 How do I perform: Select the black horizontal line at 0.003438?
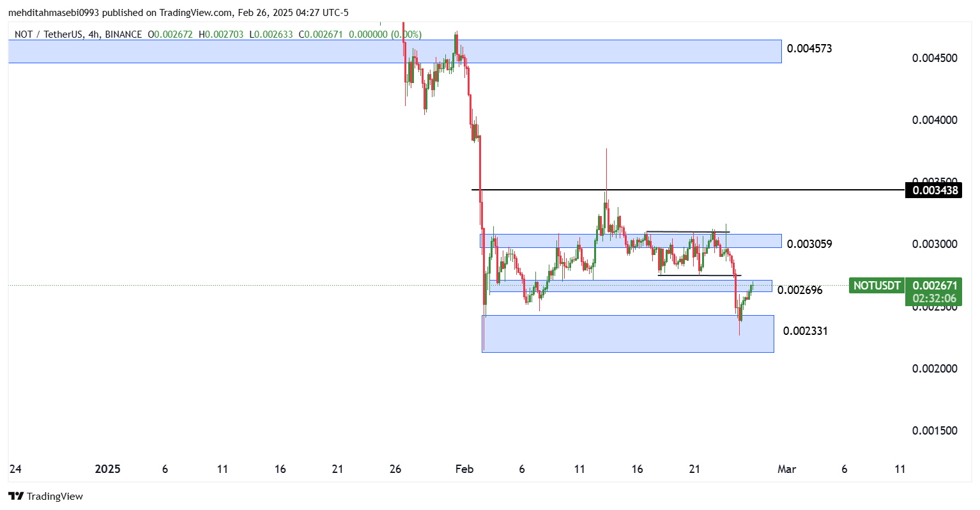[688, 190]
